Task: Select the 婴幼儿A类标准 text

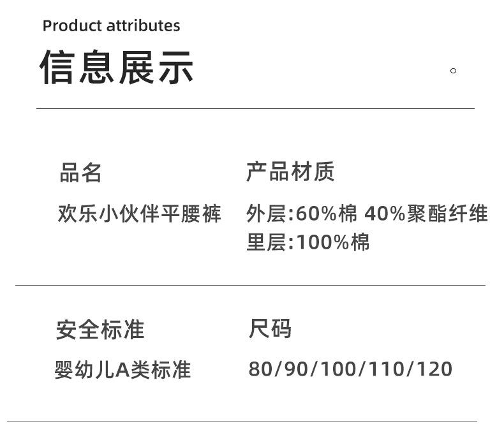Action: point(122,370)
